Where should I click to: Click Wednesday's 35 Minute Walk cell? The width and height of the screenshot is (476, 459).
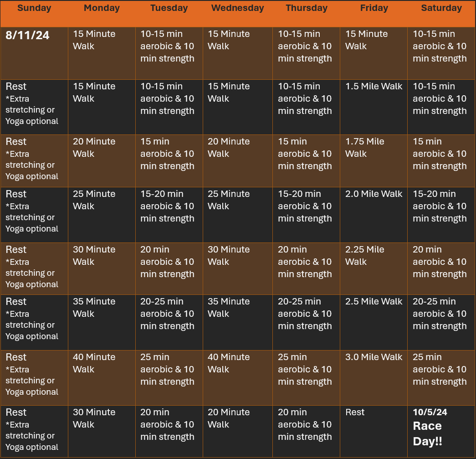coord(238,323)
